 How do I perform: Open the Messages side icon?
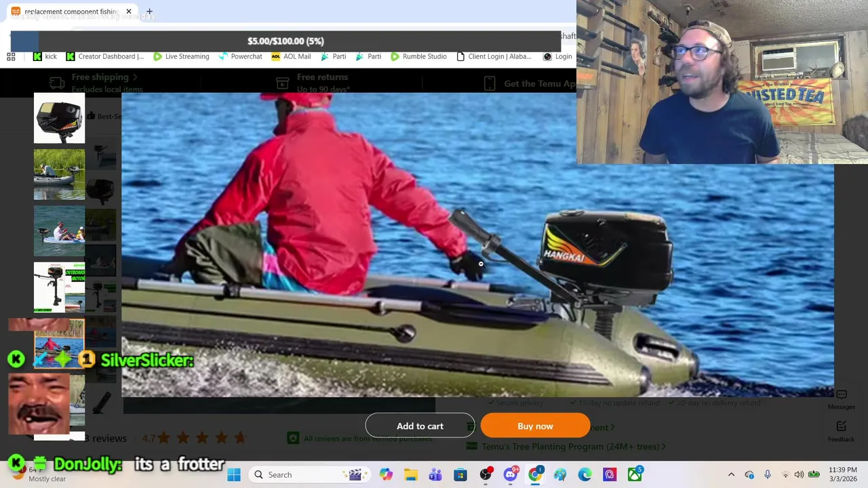pos(841,399)
